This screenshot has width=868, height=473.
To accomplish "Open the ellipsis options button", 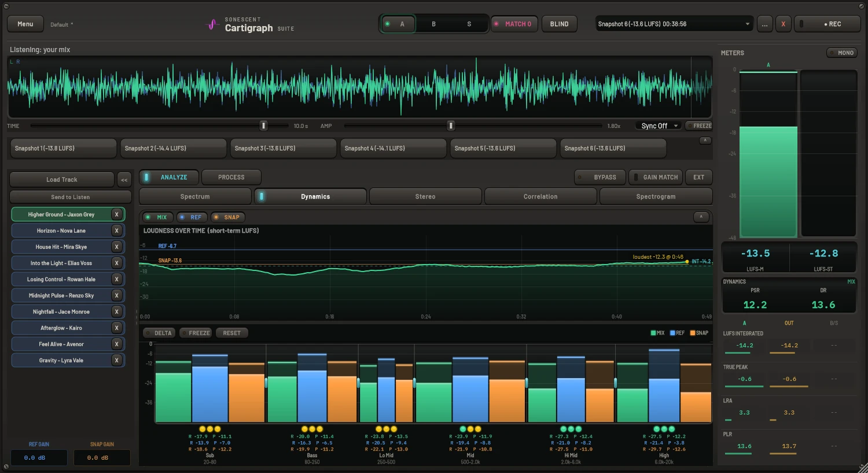I will [764, 24].
